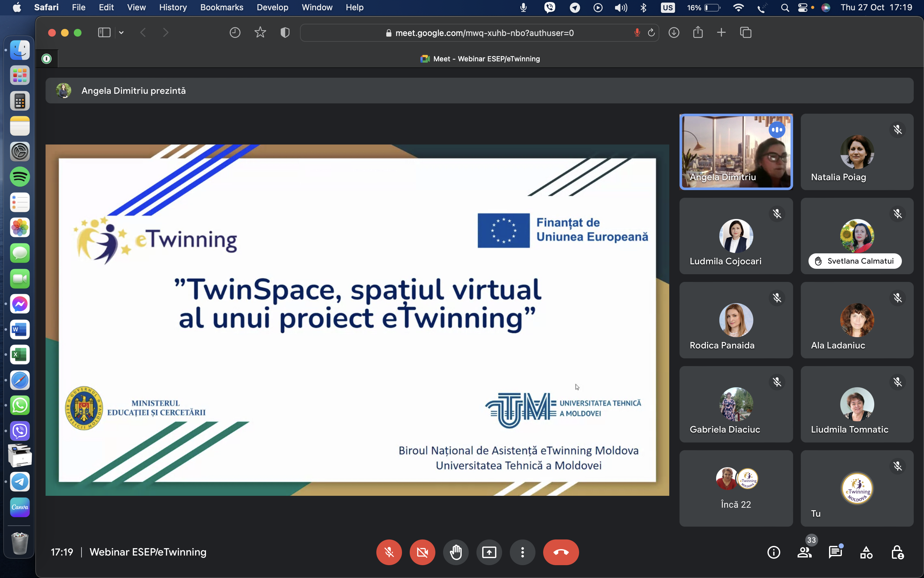
Task: Open the Edit menu
Action: [106, 7]
